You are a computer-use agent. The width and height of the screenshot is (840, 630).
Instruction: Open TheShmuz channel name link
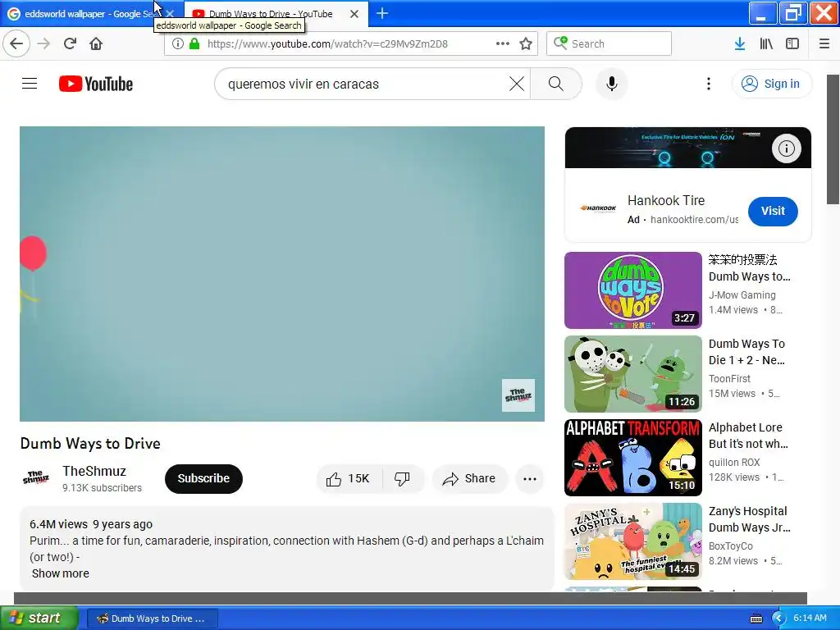(x=94, y=471)
